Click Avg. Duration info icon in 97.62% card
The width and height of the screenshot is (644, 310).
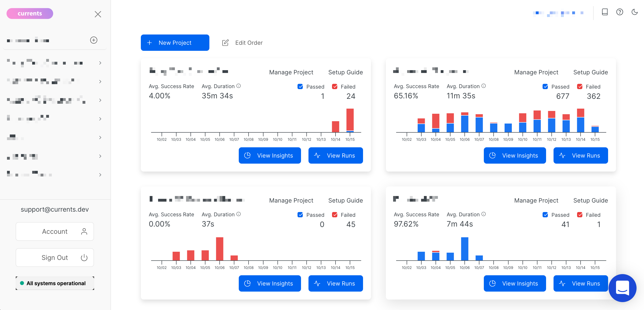tap(484, 214)
